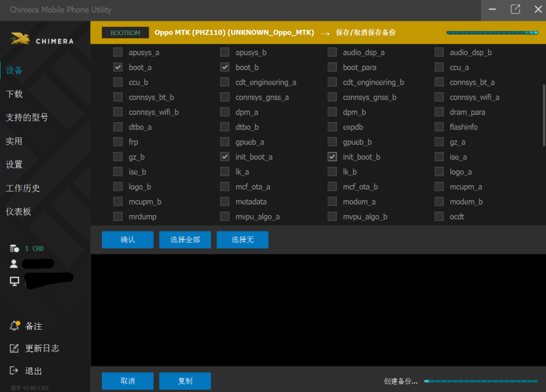Check the apusys_a checkbox

(x=118, y=52)
